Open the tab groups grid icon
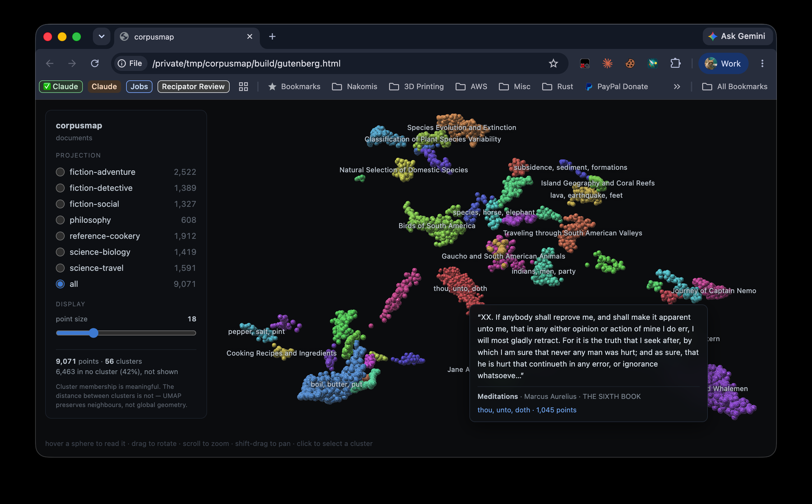Image resolution: width=812 pixels, height=504 pixels. pyautogui.click(x=244, y=87)
